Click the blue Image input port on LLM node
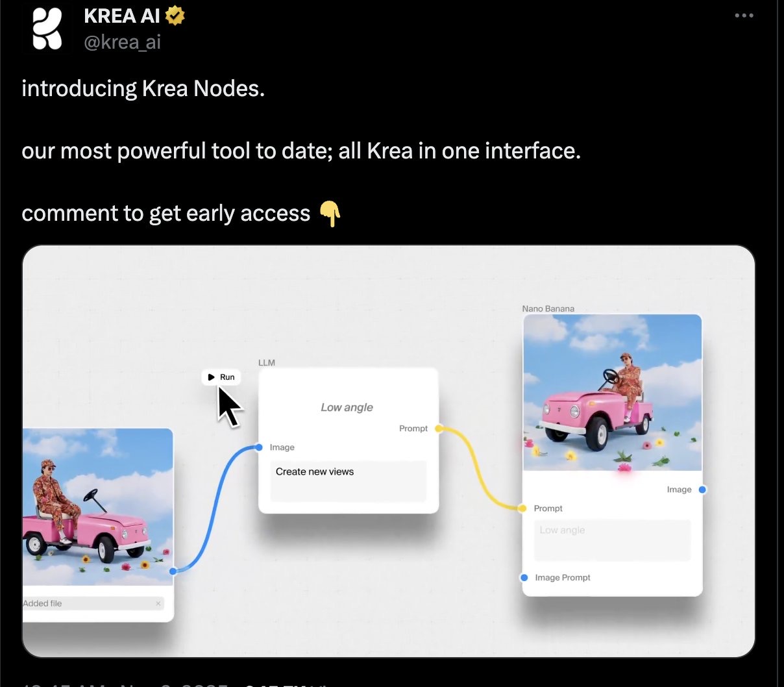 click(x=259, y=447)
